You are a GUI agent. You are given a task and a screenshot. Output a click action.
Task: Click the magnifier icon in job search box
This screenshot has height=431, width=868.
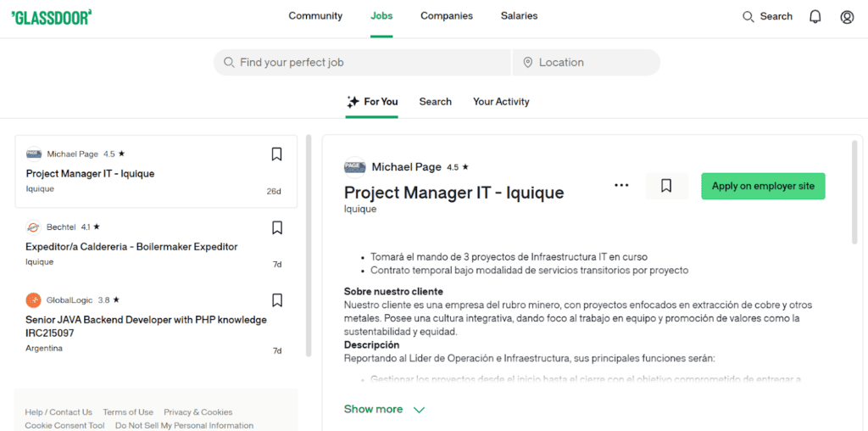229,62
